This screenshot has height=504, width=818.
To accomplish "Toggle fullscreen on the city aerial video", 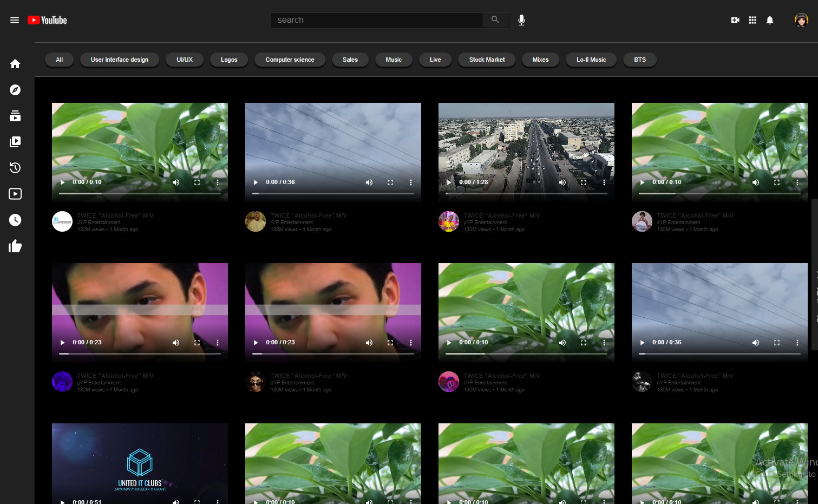I will [583, 182].
